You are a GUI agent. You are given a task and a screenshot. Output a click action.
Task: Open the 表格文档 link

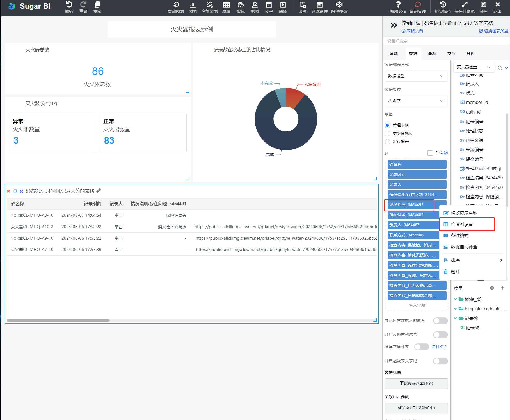[x=412, y=31]
